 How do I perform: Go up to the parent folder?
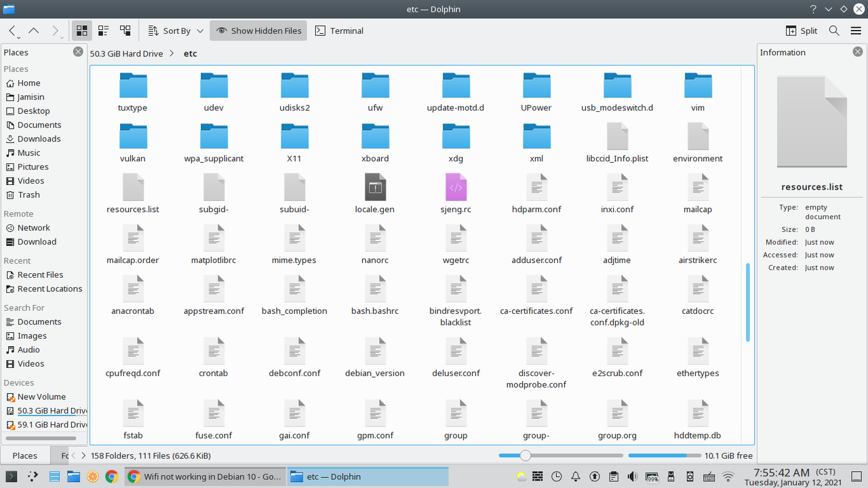pyautogui.click(x=34, y=30)
